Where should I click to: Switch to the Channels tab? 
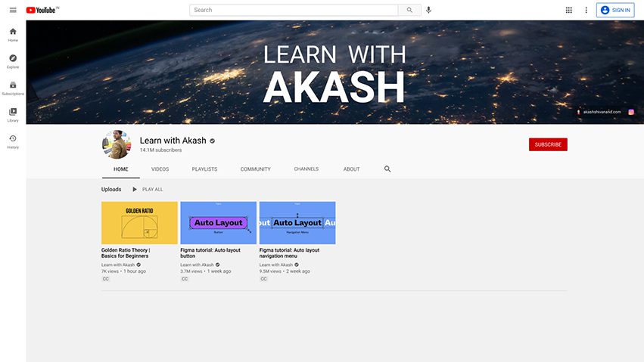tap(306, 169)
